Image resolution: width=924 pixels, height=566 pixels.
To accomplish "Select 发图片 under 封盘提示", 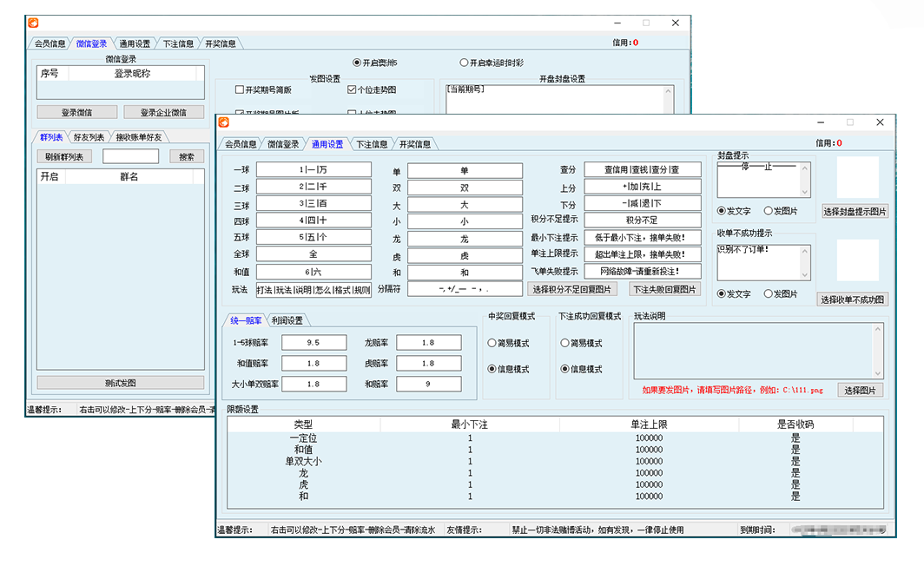I will point(768,210).
